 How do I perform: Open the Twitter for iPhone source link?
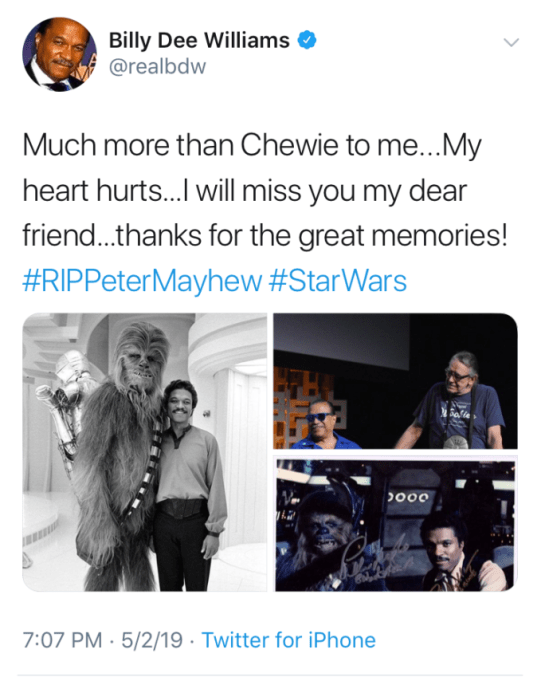(x=288, y=640)
